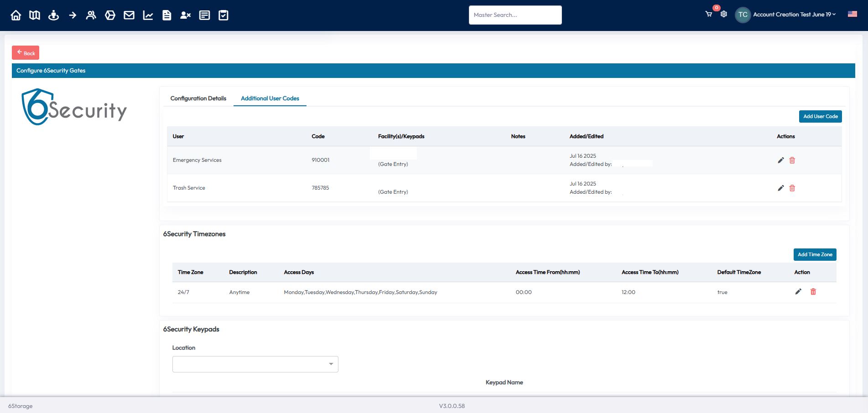Click the user-remove icon
This screenshot has width=868, height=413.
click(185, 15)
